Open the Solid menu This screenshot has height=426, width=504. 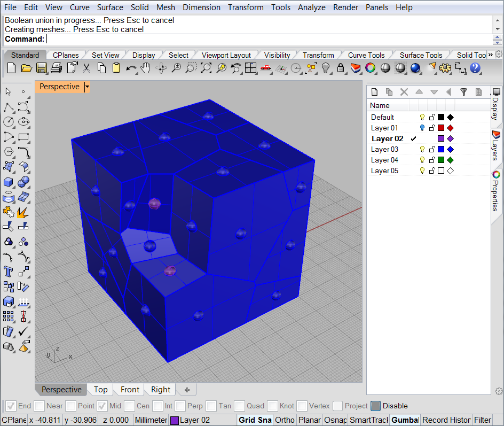(139, 7)
